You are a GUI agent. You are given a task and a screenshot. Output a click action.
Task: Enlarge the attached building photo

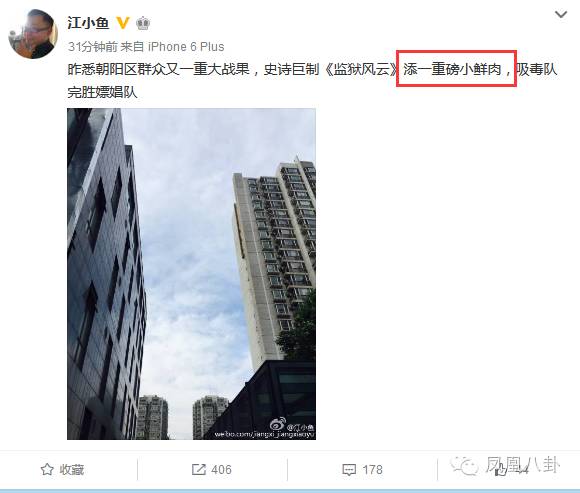coord(191,274)
